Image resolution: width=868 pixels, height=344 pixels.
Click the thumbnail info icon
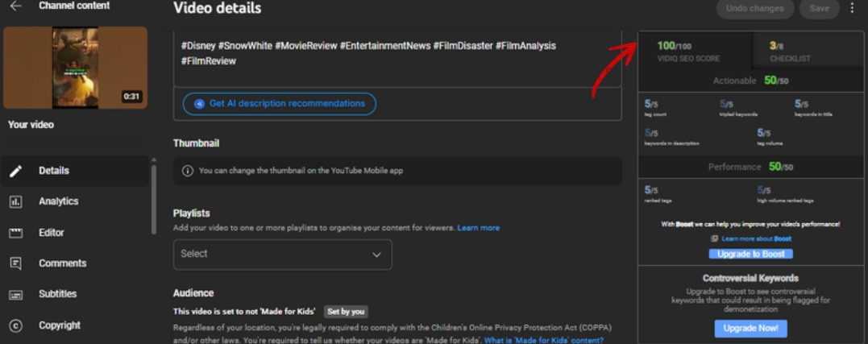pyautogui.click(x=187, y=171)
